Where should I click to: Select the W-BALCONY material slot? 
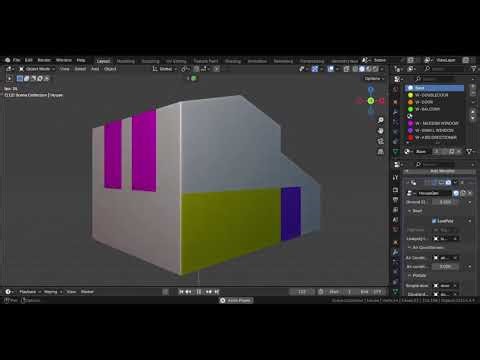coord(434,109)
